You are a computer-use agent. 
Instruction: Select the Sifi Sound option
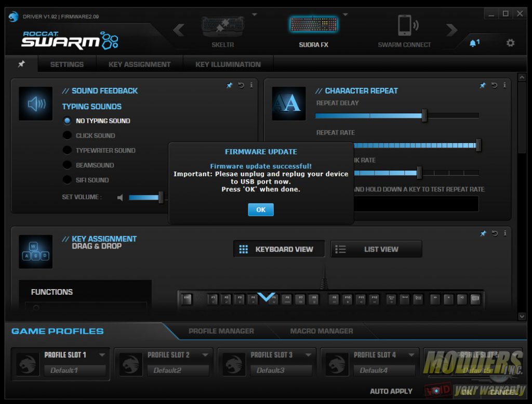pyautogui.click(x=67, y=179)
